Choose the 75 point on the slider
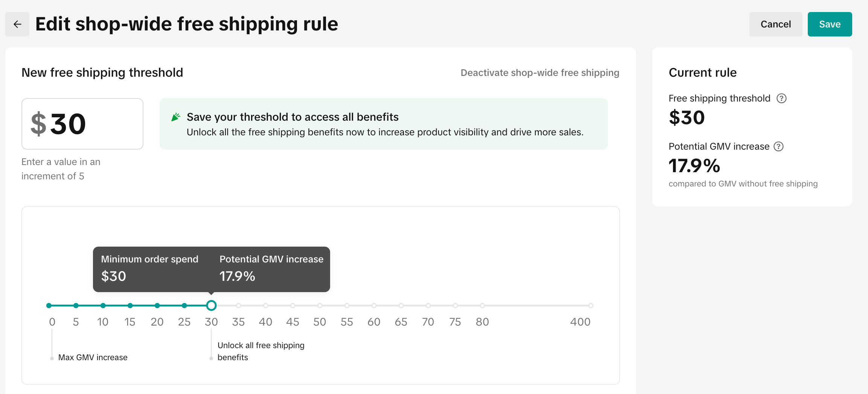This screenshot has width=868, height=394. [455, 306]
